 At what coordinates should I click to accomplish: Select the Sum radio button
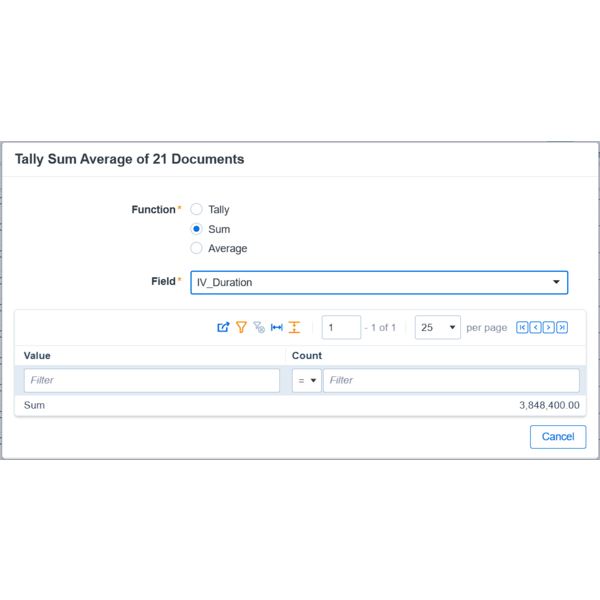point(197,229)
